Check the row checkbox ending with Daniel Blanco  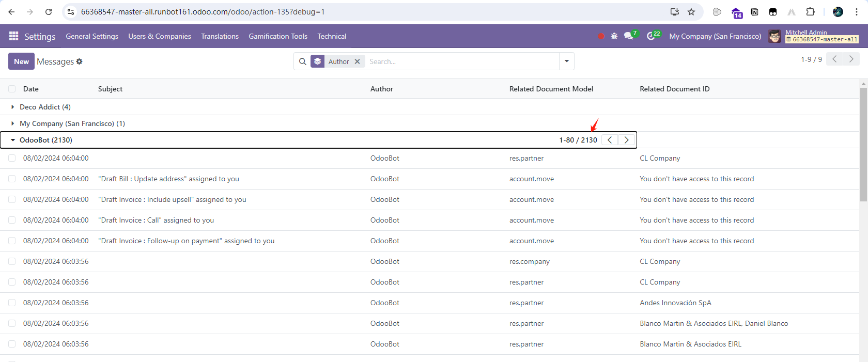12,323
